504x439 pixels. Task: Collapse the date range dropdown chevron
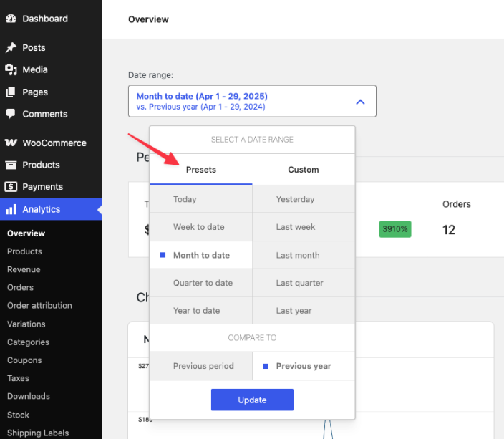[x=360, y=102]
